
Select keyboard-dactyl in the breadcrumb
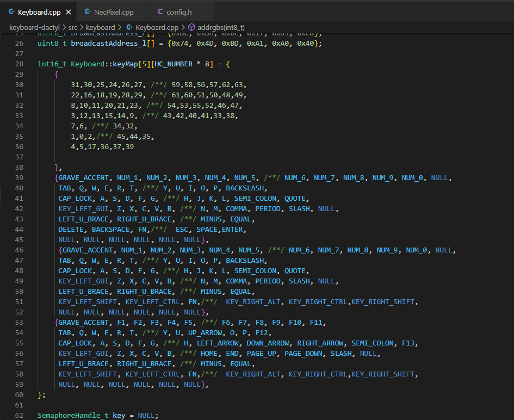(x=34, y=28)
